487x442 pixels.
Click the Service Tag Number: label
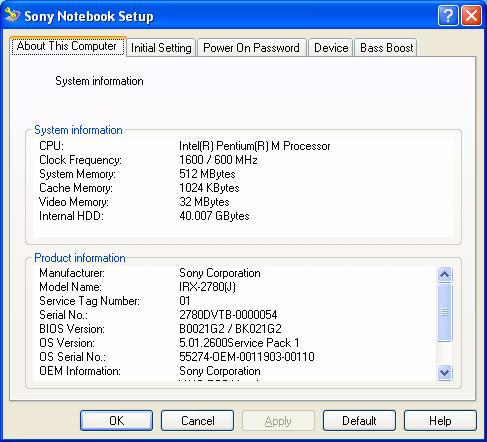89,301
